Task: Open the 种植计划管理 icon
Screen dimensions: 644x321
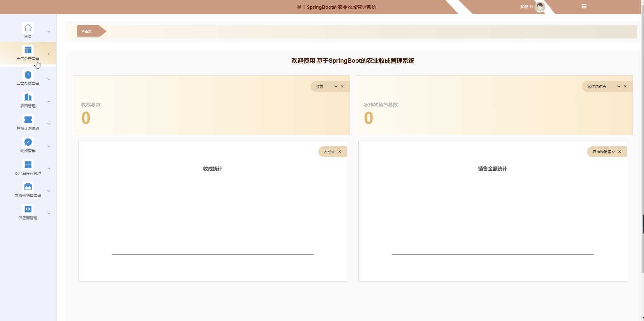Action: [x=28, y=120]
